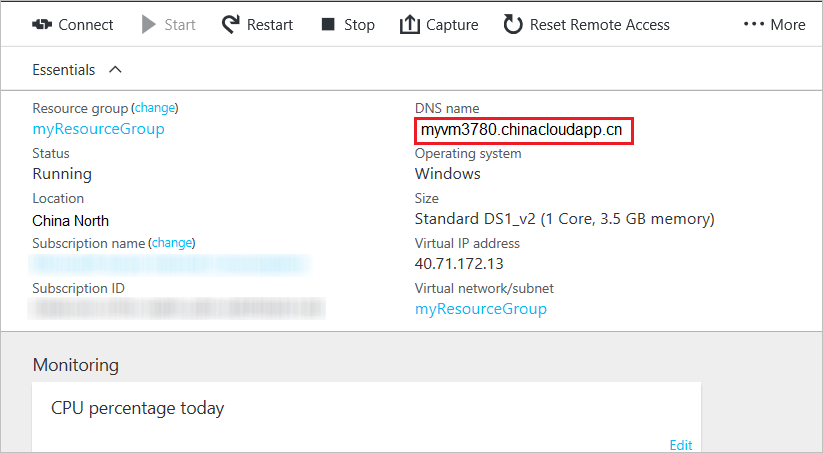
Task: Click the More ellipsis icon
Action: tap(754, 24)
